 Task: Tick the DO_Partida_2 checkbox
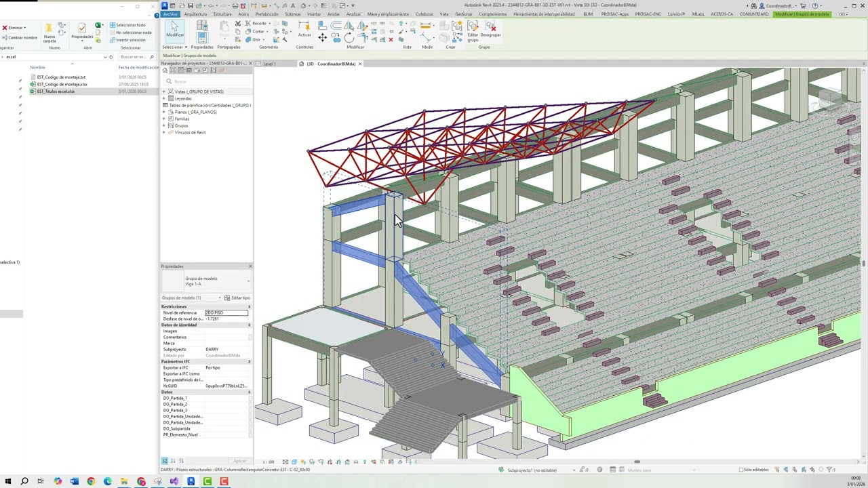(x=250, y=404)
